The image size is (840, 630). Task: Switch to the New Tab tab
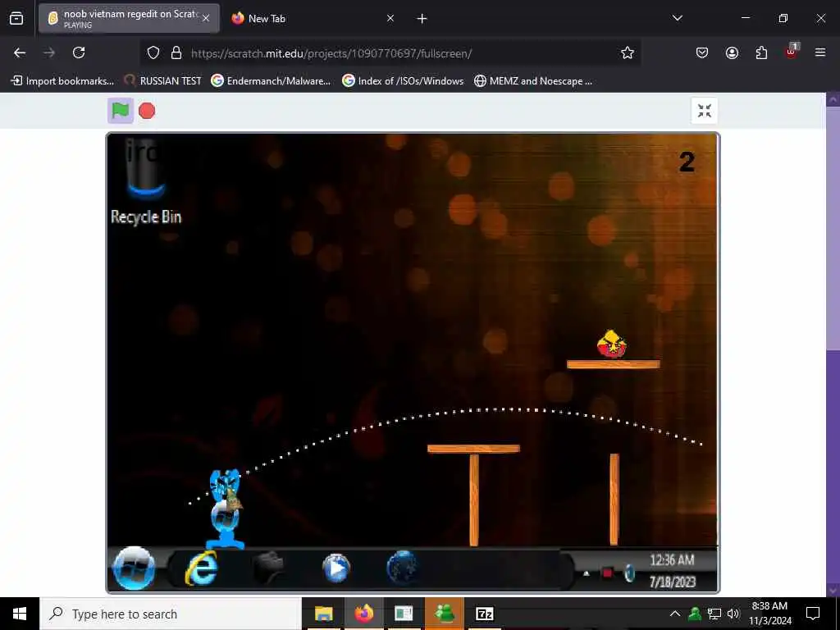313,18
